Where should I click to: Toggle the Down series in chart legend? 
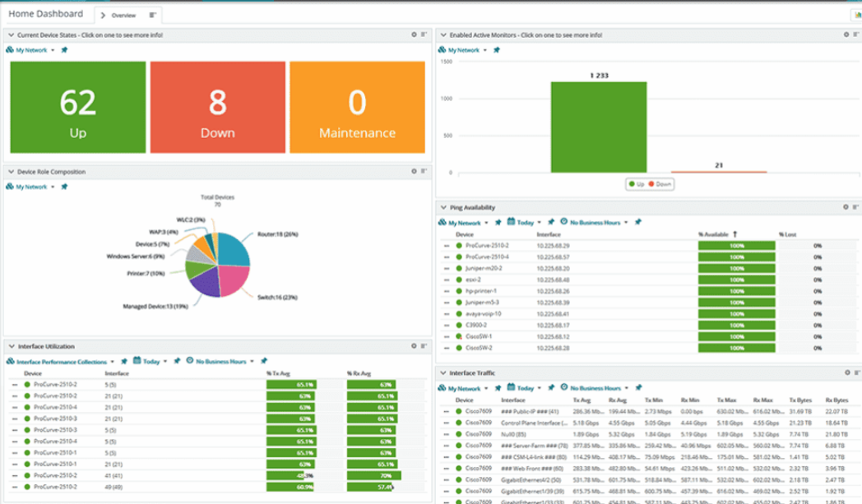tap(660, 184)
